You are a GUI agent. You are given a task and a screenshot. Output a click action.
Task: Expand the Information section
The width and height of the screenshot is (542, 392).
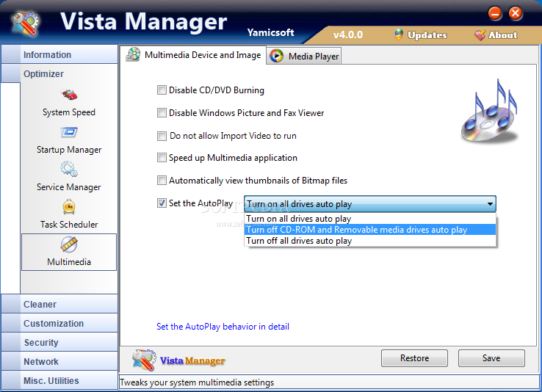pyautogui.click(x=59, y=54)
